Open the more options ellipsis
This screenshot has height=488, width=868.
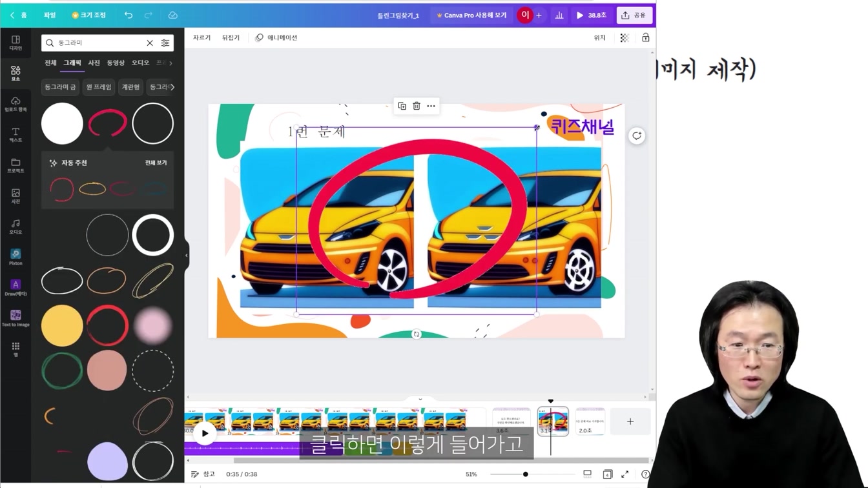(431, 106)
